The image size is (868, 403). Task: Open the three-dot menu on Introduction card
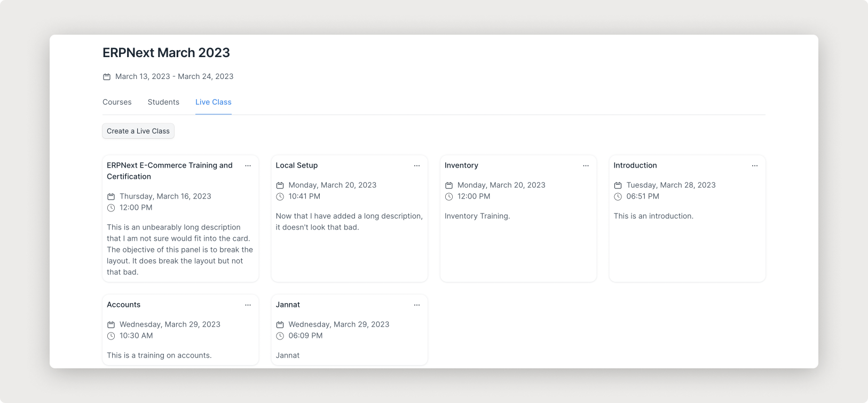click(755, 165)
